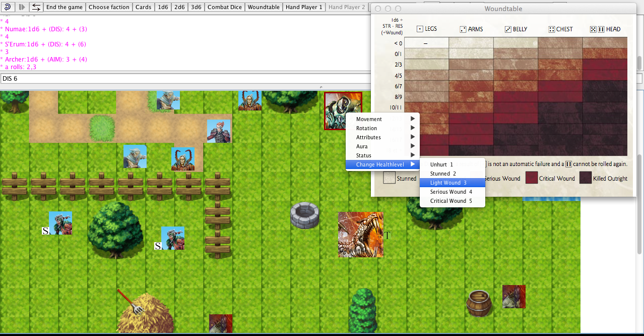Click the stone well on the battlefield
The height and width of the screenshot is (336, 644).
(305, 215)
